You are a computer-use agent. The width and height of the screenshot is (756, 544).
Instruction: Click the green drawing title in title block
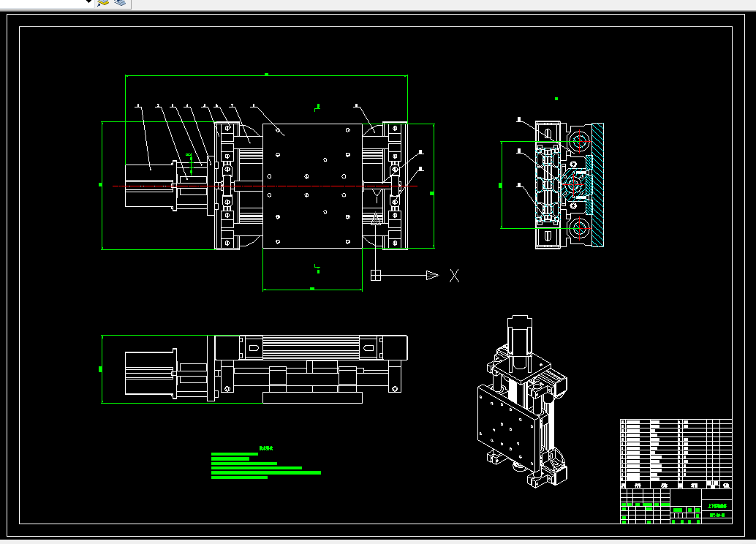click(x=717, y=506)
